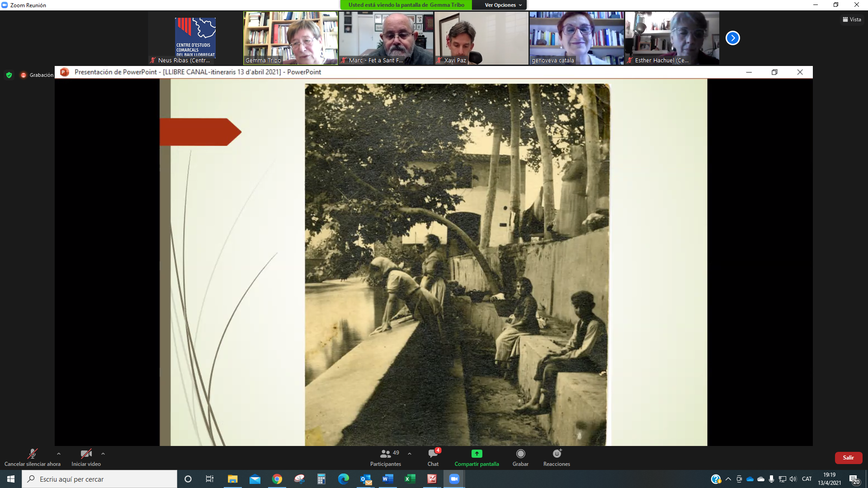The image size is (868, 488).
Task: Click Compartir pantalla share icon
Action: (x=476, y=454)
